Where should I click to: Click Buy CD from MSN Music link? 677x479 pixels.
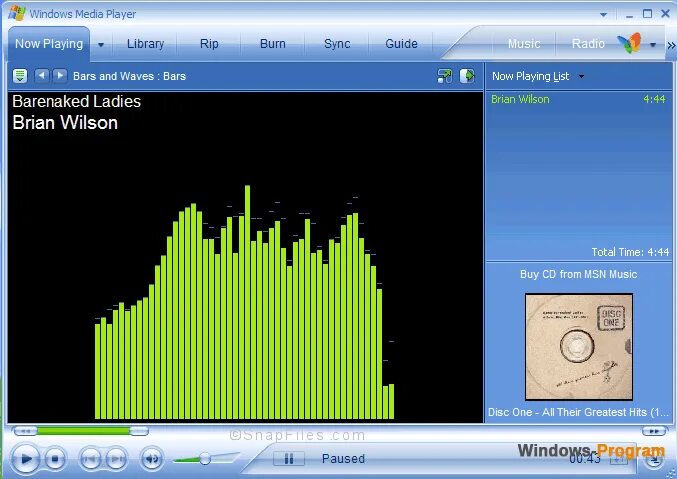click(x=578, y=274)
